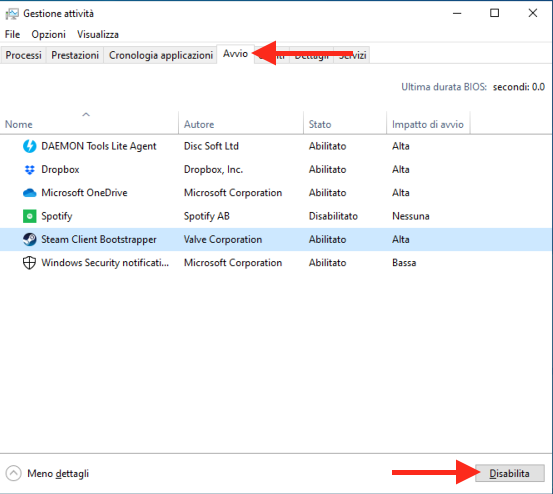Click Dropbox, Inc. author cell
This screenshot has height=494, width=553.
pos(213,170)
